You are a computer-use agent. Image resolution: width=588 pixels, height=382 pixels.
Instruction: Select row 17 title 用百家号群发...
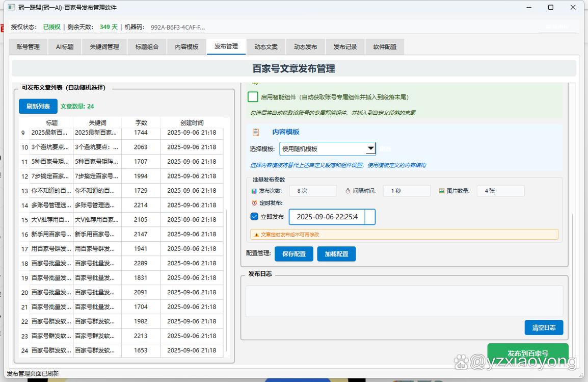[x=51, y=249]
